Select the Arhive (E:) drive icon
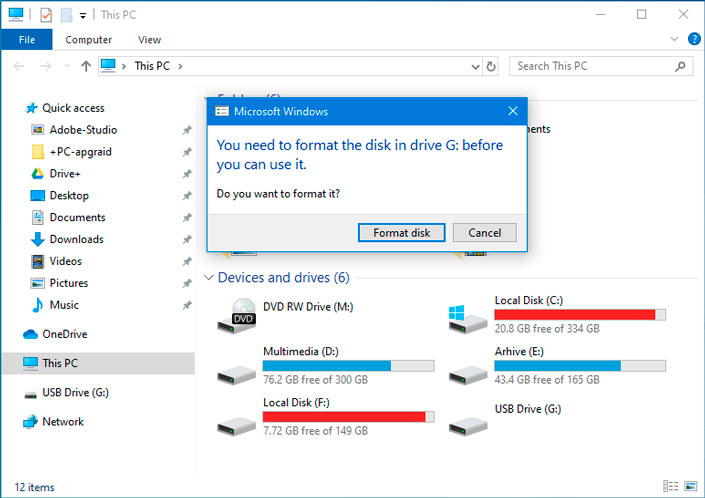Screen dimensions: 705x498 (x=468, y=375)
